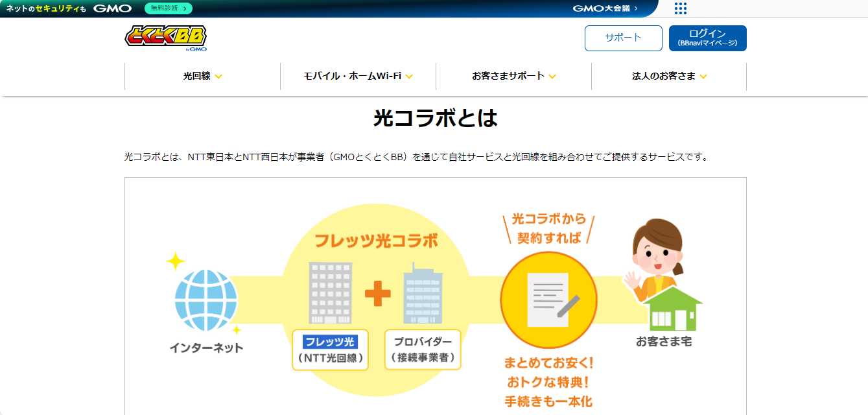Click the 無料診断 pill button
The image size is (868, 415).
click(x=168, y=8)
